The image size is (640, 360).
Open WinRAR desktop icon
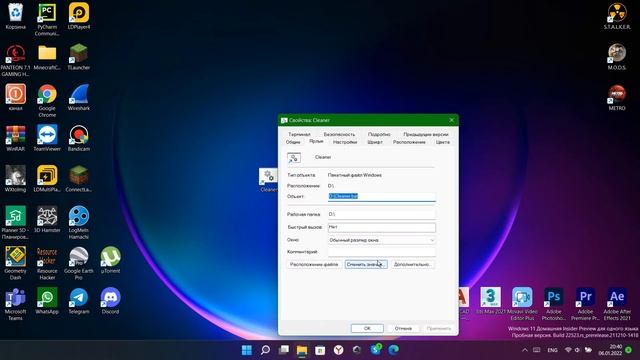click(16, 138)
